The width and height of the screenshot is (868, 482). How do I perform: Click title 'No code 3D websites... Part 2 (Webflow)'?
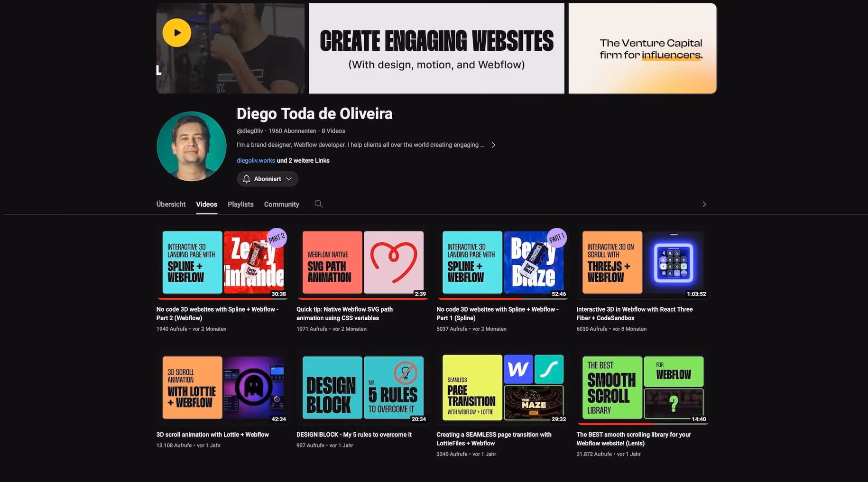tap(218, 314)
